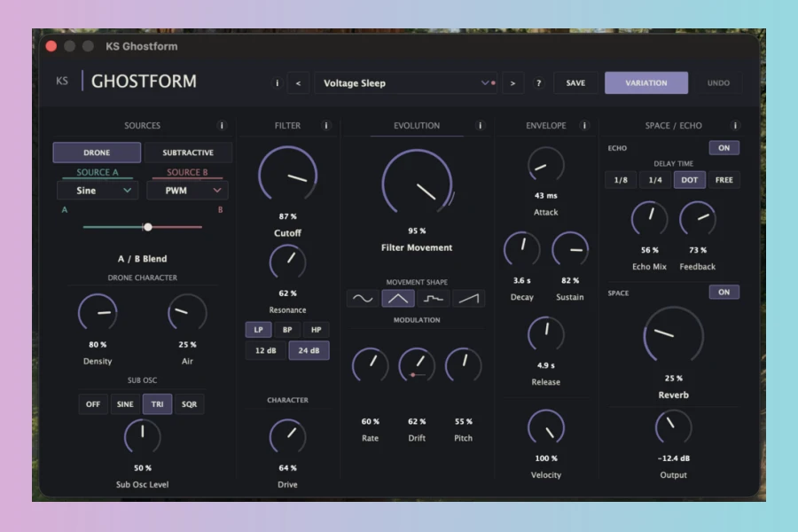Set Sub Osc to OFF
798x532 pixels.
click(93, 404)
